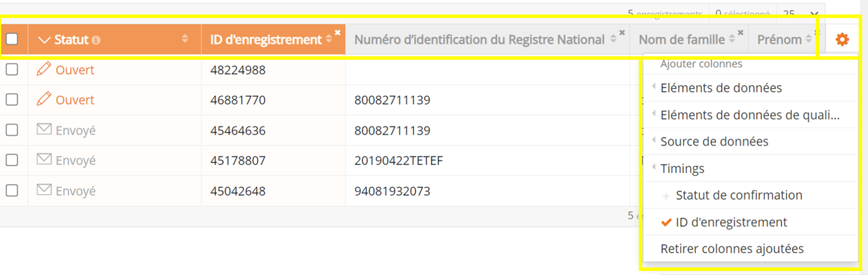Open the Ouvert record 46881770
Image resolution: width=868 pixels, height=275 pixels.
coord(75,100)
